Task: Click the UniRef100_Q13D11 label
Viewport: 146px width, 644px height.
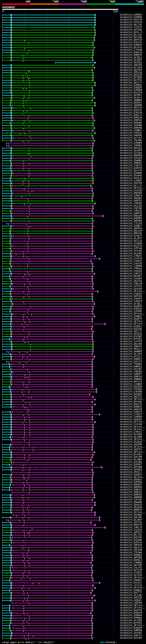Action: pyautogui.click(x=131, y=58)
